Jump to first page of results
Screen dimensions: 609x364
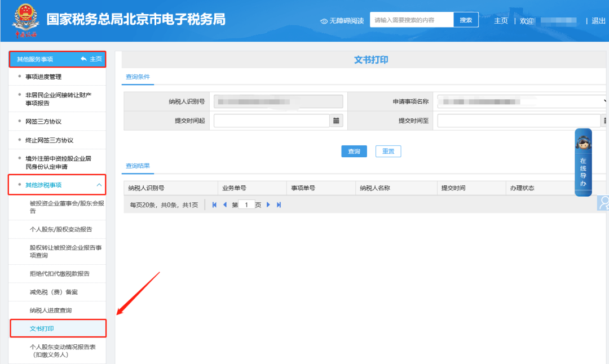point(214,205)
